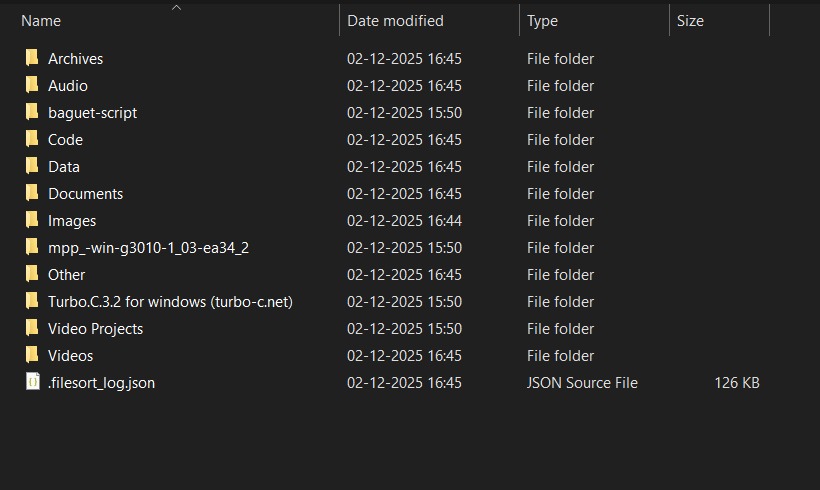Select the Documents folder icon
The width and height of the screenshot is (820, 490).
coord(32,194)
